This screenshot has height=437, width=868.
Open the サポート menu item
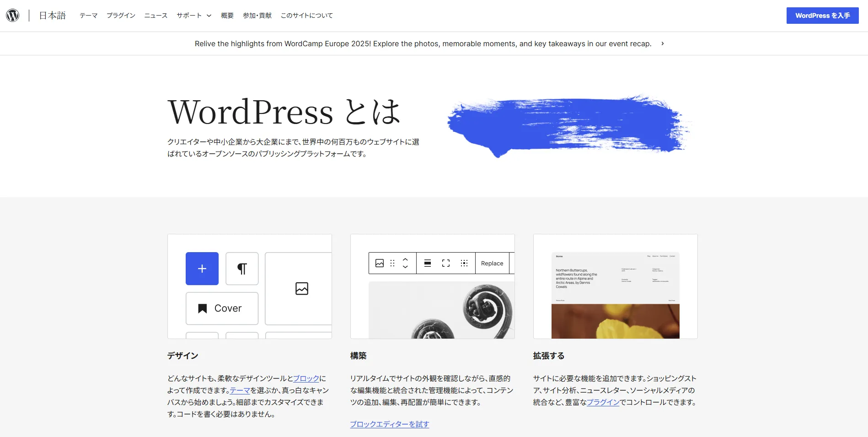pos(189,16)
